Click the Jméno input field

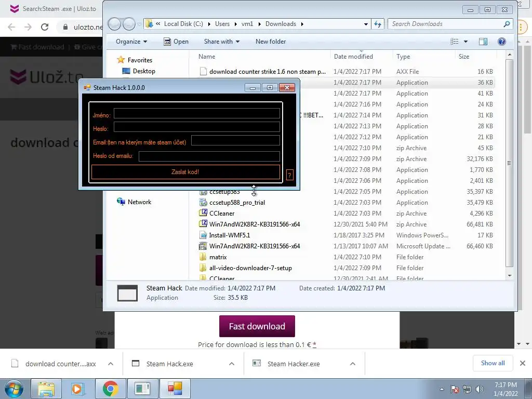point(197,114)
